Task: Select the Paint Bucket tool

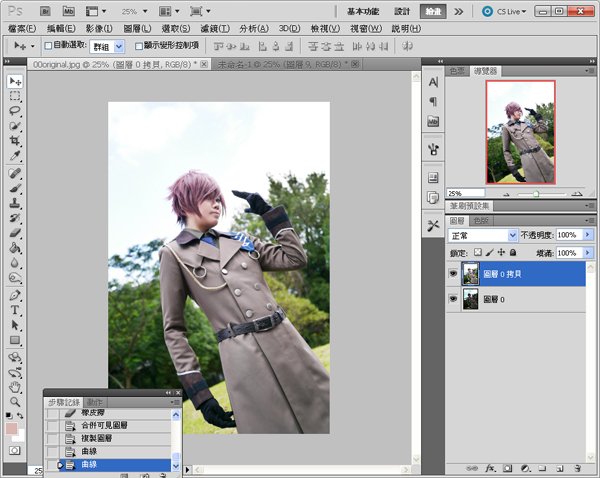Action: coord(15,248)
